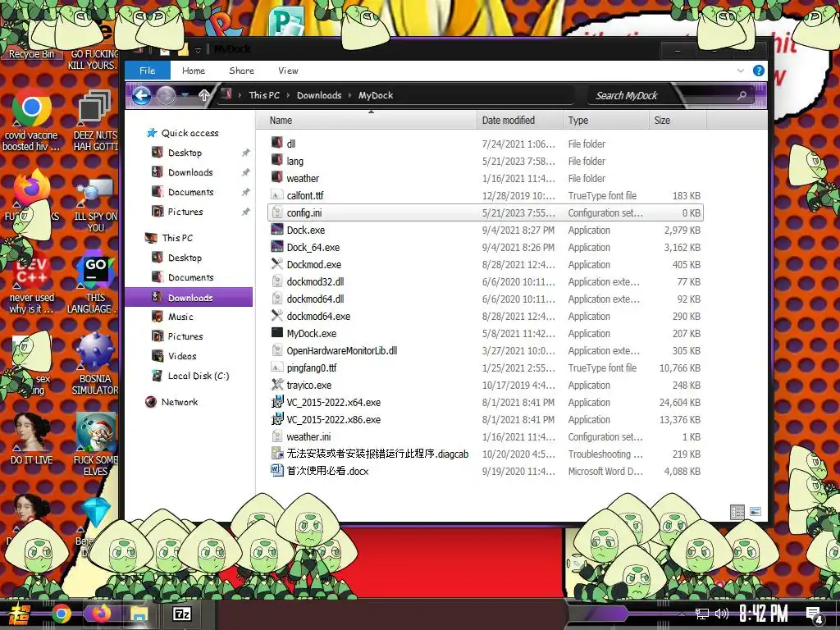
Task: Select the VC_2015-2022.x86.exe installer icon
Action: click(x=277, y=419)
